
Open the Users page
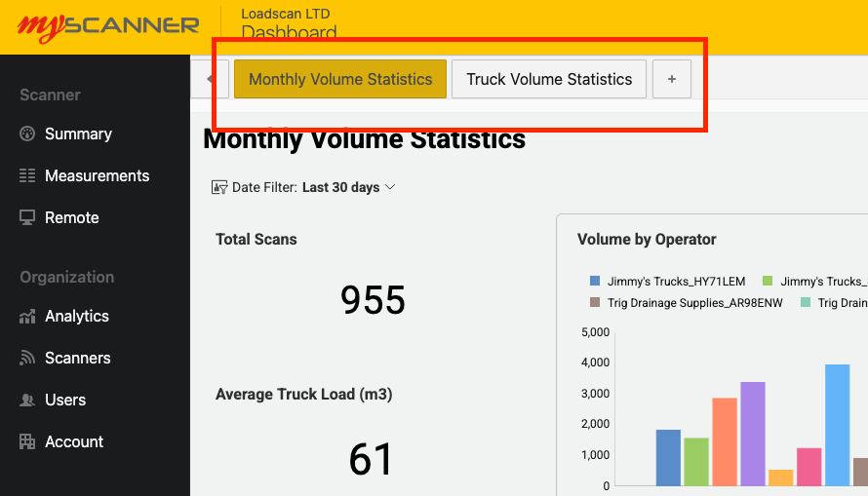(x=65, y=400)
